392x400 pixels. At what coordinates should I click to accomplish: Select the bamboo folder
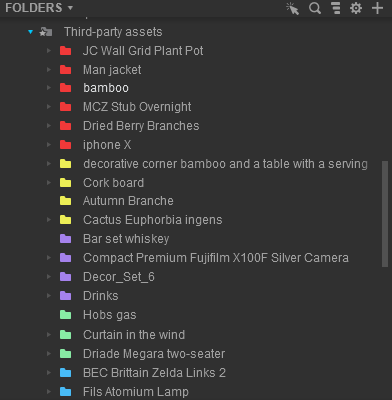coord(106,88)
